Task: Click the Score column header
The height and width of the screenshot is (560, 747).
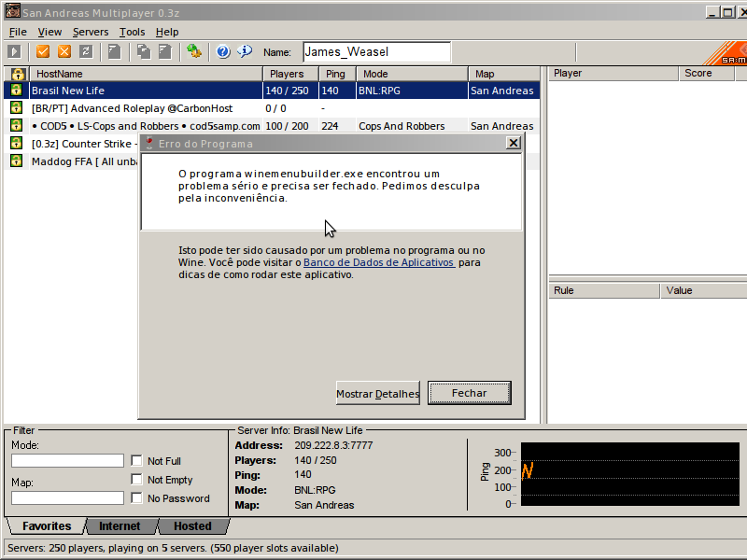Action: coord(707,74)
